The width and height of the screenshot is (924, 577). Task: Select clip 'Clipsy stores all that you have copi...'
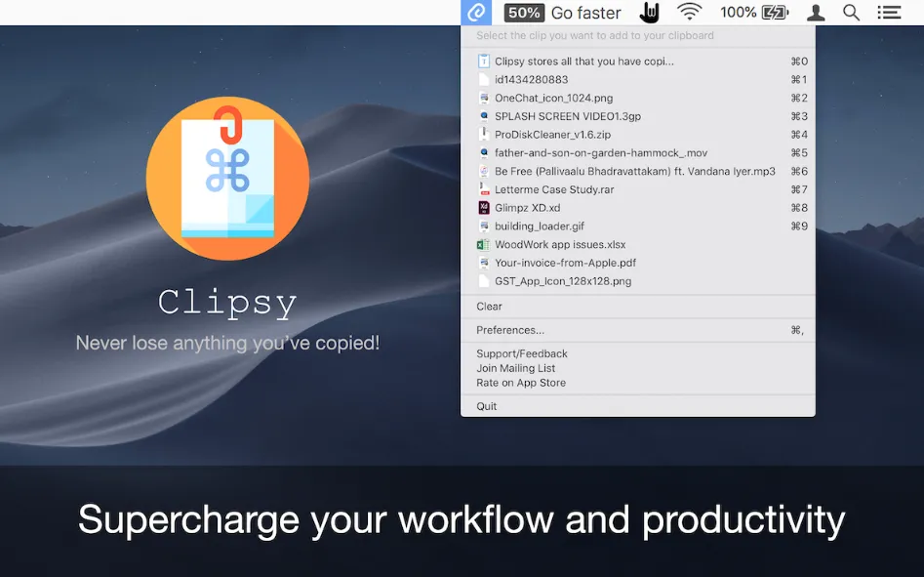click(x=637, y=62)
